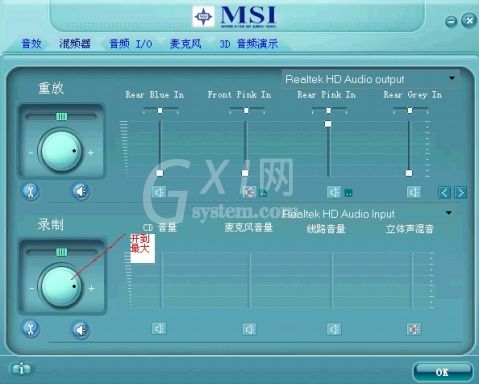
Task: Toggle mute for Rear Grey In
Action: (414, 192)
